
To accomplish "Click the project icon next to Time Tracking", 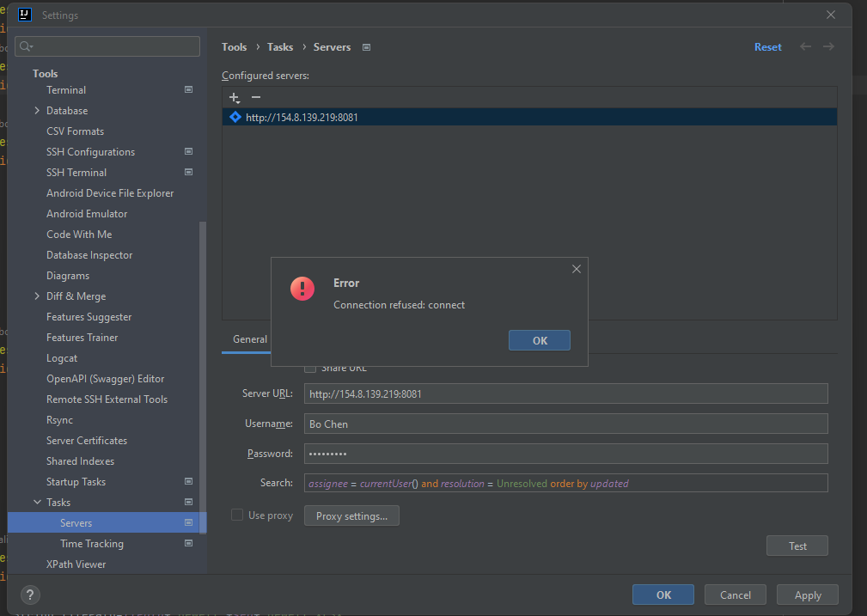I will pos(188,544).
